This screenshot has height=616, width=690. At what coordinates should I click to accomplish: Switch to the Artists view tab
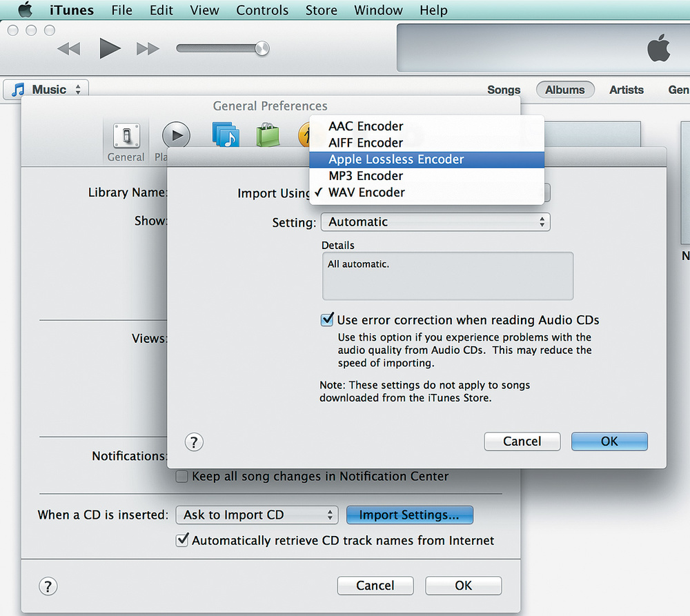coord(627,90)
